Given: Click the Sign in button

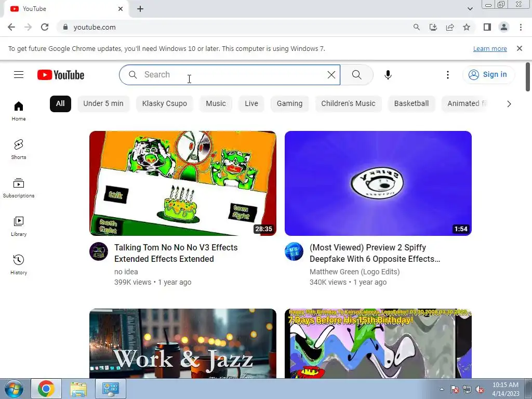Looking at the screenshot, I should (x=488, y=75).
